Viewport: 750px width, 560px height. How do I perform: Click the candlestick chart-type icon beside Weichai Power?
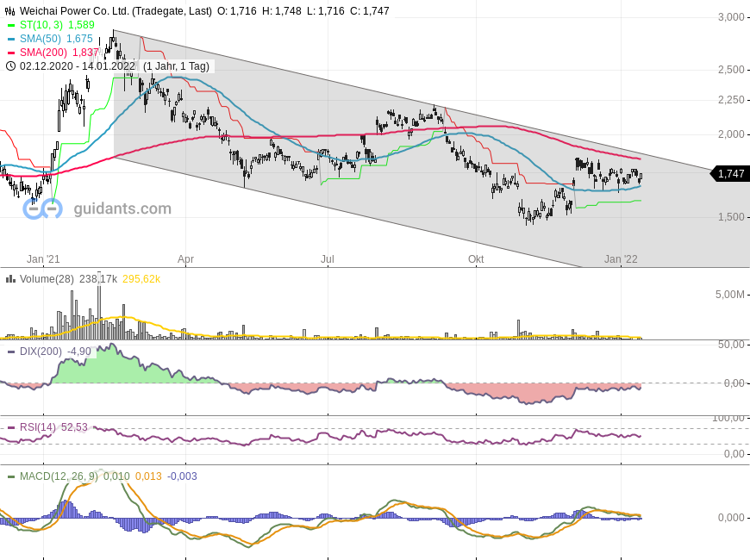click(10, 11)
